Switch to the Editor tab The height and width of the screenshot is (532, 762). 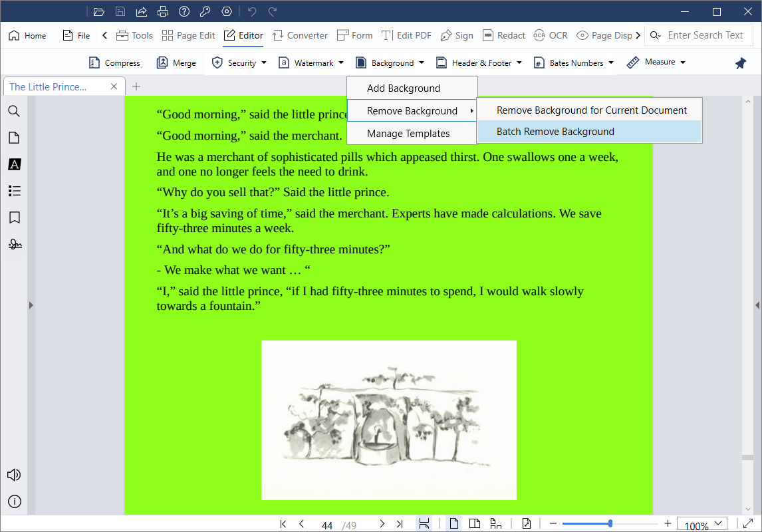[243, 35]
